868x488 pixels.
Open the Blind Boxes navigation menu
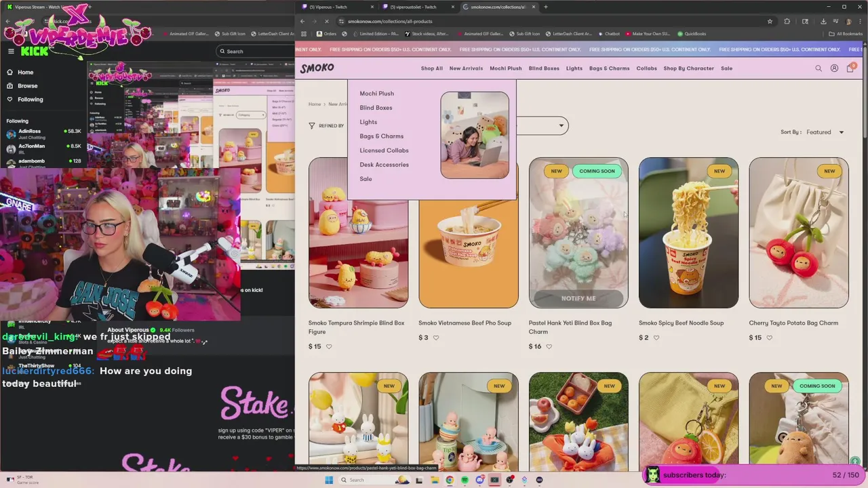(544, 68)
